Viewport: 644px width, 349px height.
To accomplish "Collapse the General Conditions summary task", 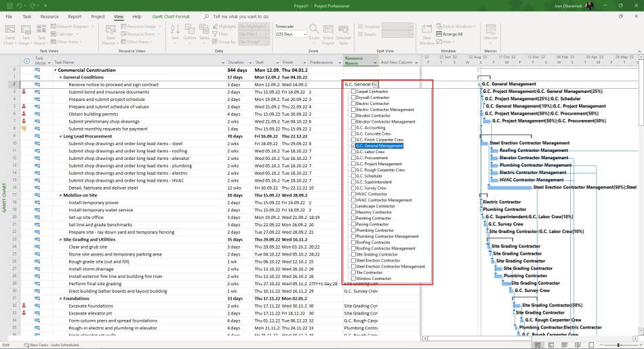I will [x=61, y=78].
